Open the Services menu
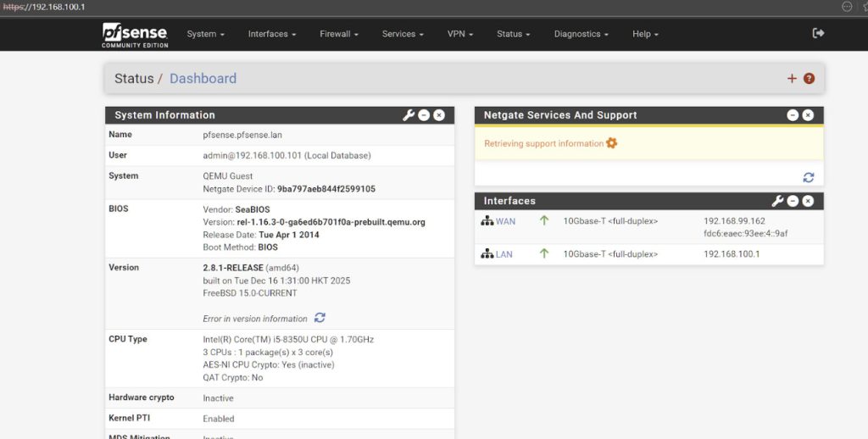Image resolution: width=868 pixels, height=439 pixels. point(403,34)
